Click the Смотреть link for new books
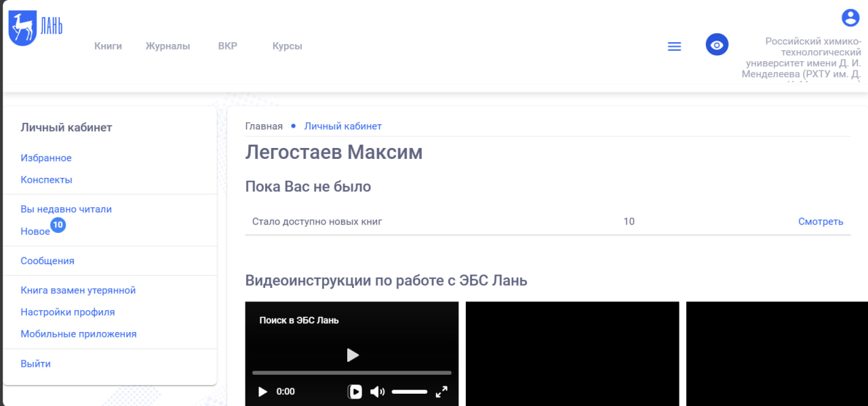 821,221
